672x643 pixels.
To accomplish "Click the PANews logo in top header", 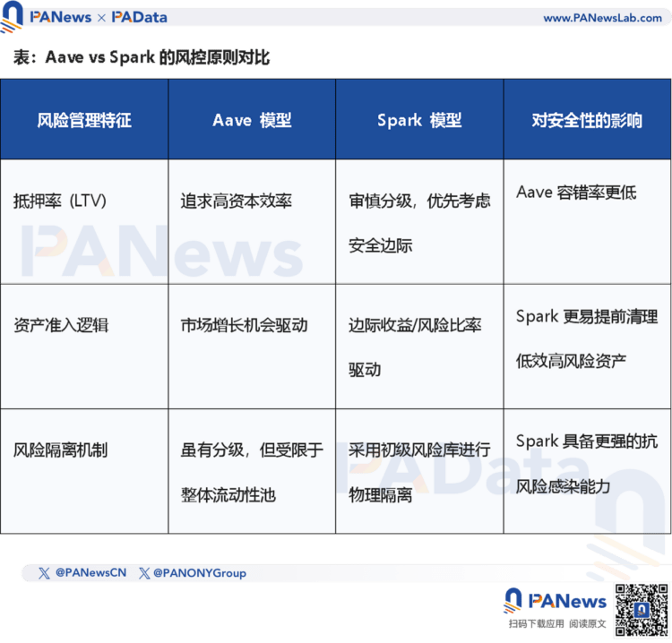I will pos(61,17).
